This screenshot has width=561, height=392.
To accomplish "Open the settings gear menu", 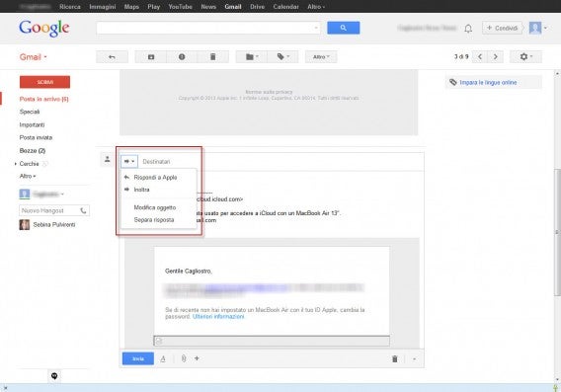I will (525, 57).
